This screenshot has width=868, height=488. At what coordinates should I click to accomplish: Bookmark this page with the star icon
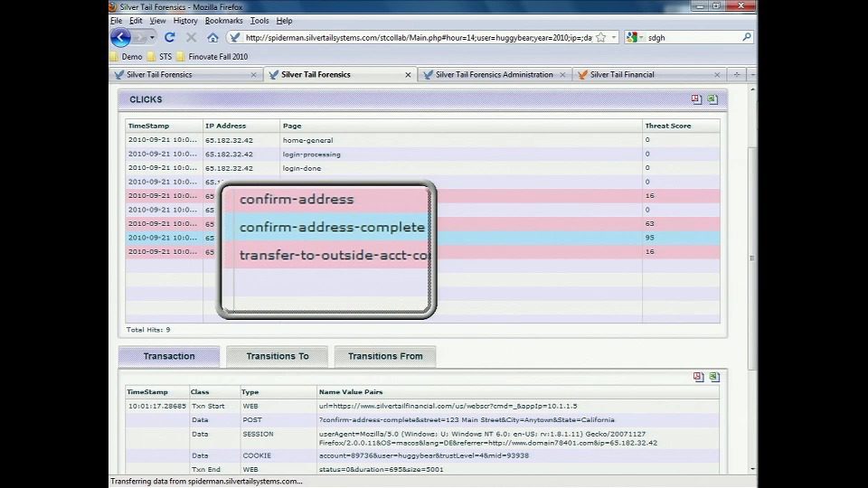[x=600, y=38]
